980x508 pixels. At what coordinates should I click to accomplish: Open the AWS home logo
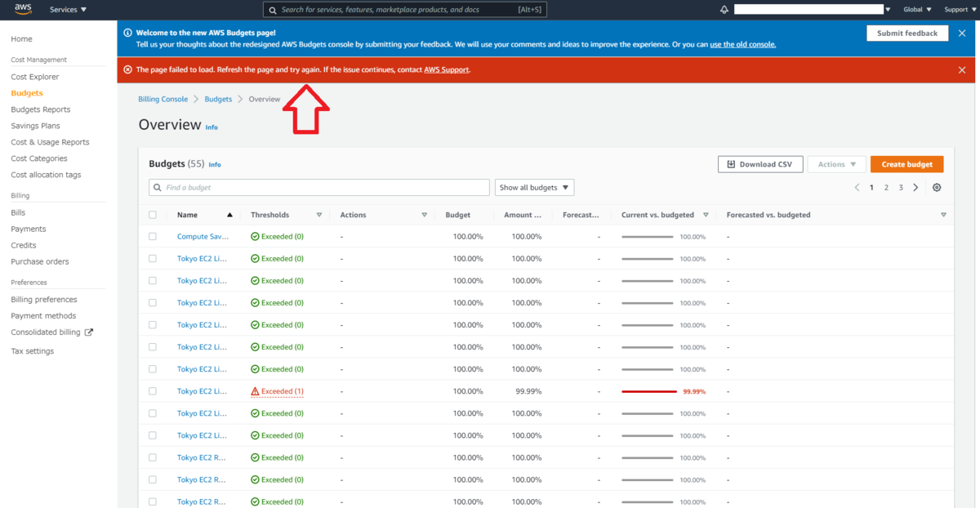[22, 9]
